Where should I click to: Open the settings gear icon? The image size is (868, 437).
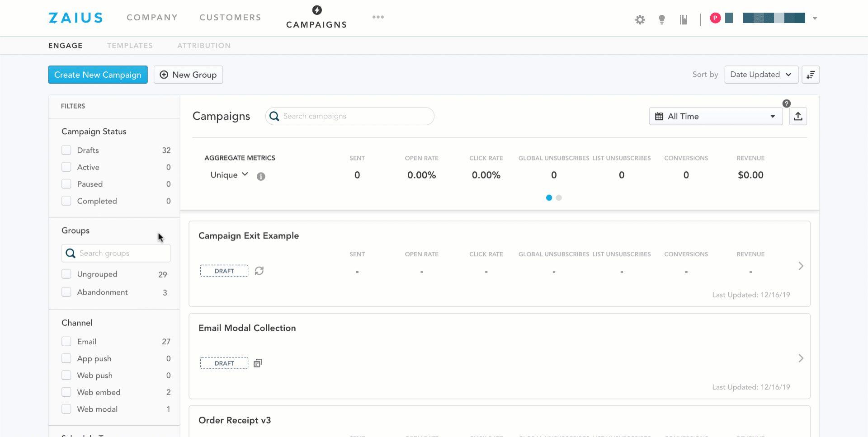pos(640,19)
